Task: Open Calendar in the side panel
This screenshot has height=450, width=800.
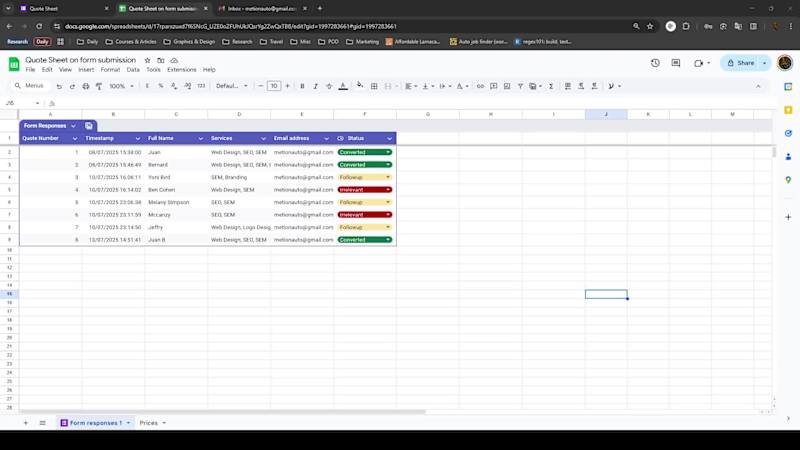Action: pyautogui.click(x=788, y=87)
